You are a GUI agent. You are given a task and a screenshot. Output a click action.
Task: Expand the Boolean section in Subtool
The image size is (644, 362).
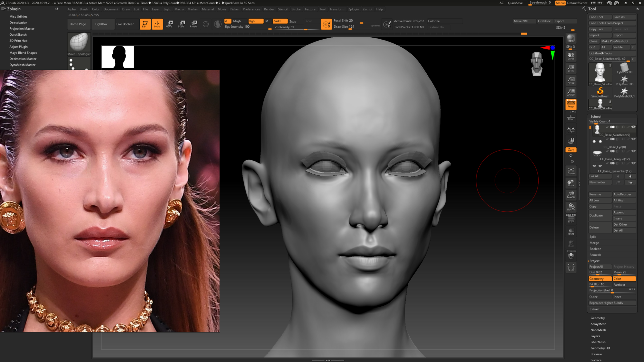point(595,249)
